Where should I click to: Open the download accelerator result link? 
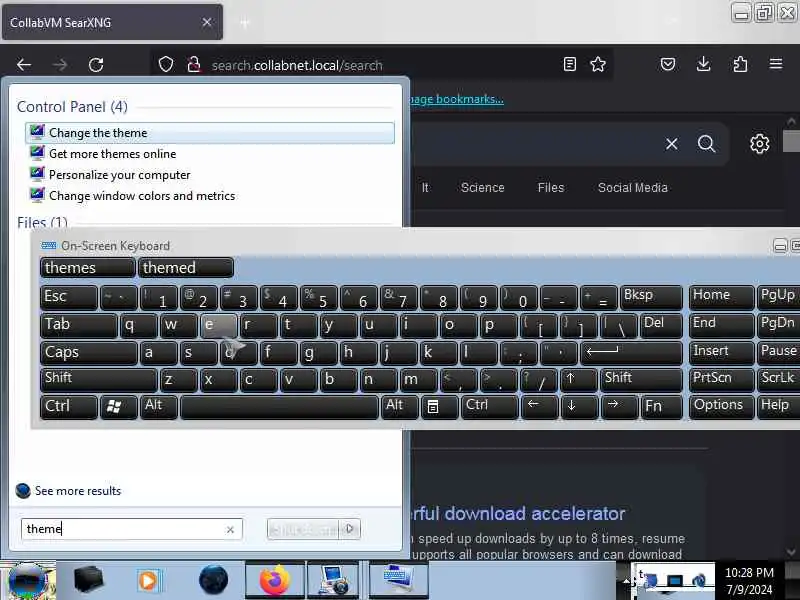point(518,513)
